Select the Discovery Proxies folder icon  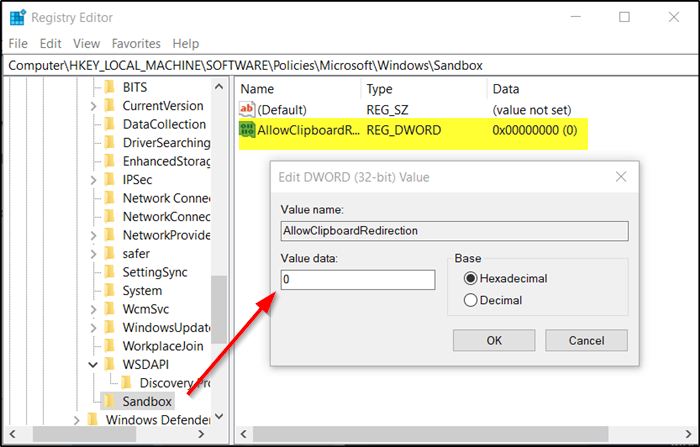[x=126, y=383]
